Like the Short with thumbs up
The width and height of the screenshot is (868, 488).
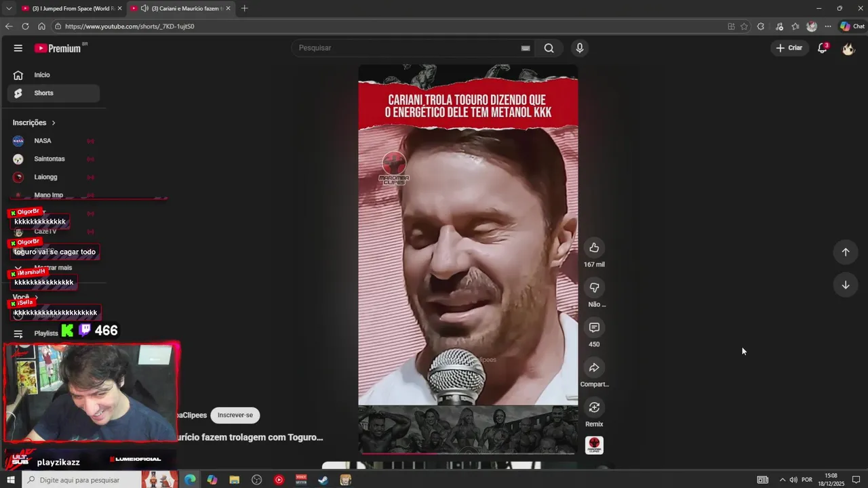[x=594, y=247]
